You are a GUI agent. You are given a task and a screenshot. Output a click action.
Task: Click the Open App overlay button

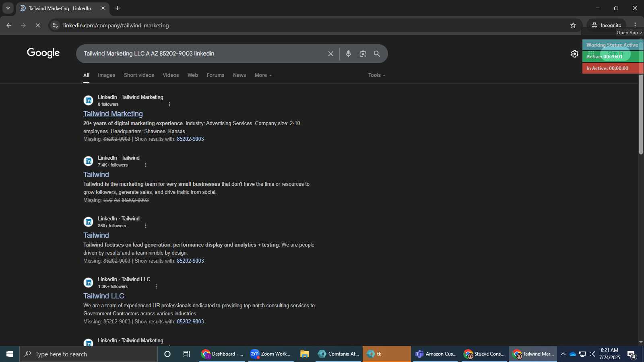click(630, 33)
